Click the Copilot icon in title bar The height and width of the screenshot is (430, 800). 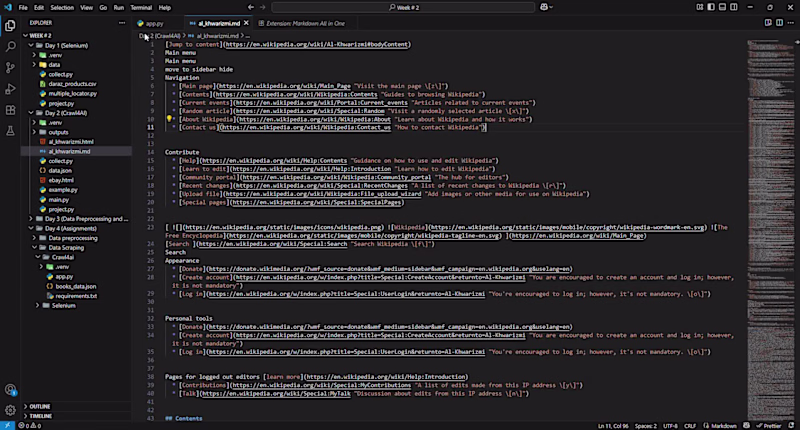[544, 7]
